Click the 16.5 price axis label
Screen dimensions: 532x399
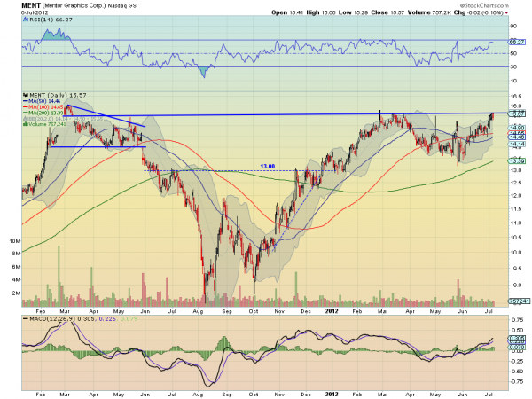(516, 97)
